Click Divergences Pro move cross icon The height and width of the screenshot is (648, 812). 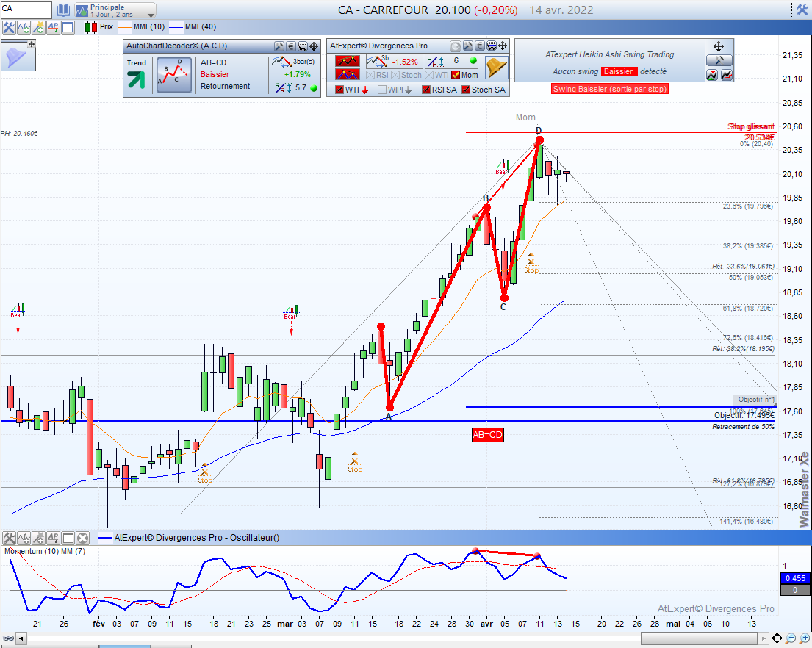pos(503,46)
